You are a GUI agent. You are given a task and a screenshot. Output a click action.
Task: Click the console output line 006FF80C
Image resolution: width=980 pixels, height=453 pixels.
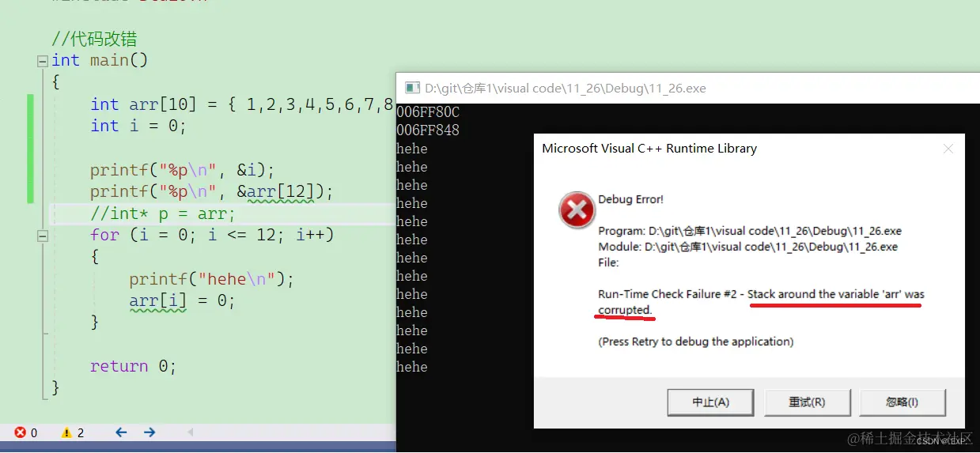[x=428, y=113]
